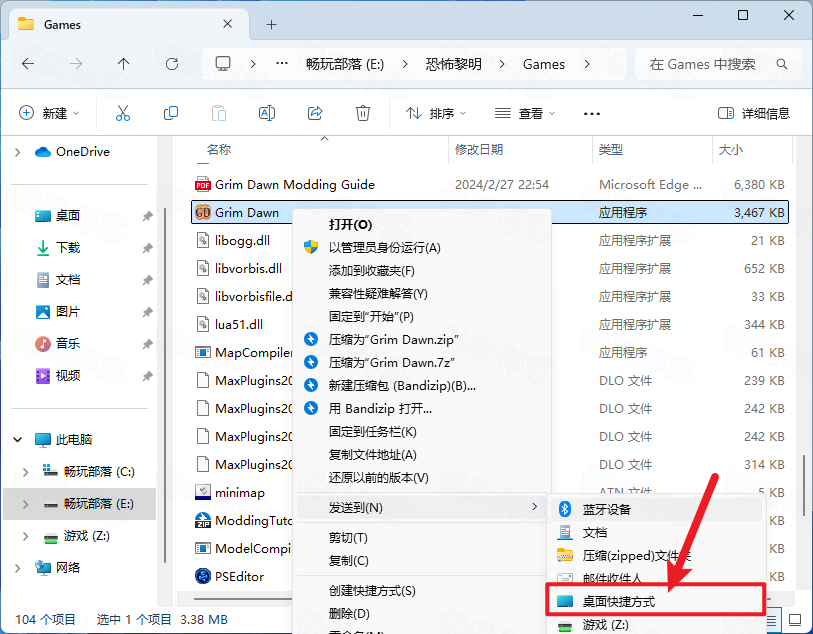Collapse the This PC (此电脑) node
813x634 pixels.
(18, 440)
